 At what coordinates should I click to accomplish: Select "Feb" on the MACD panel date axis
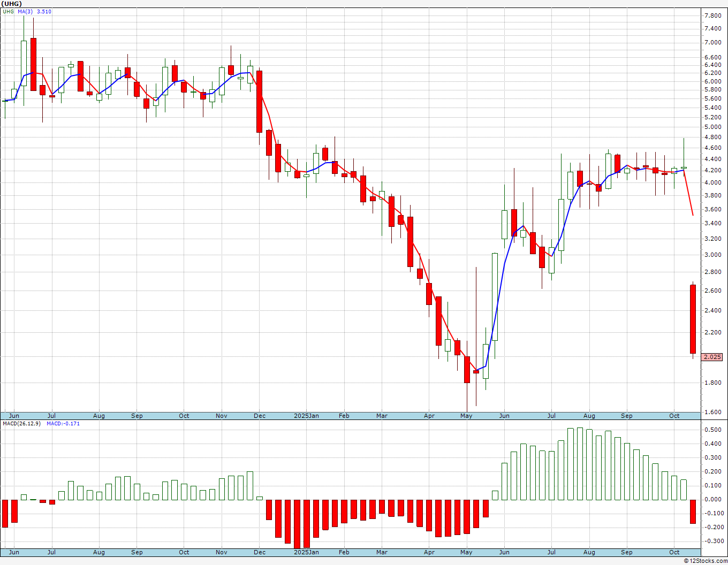pos(344,552)
